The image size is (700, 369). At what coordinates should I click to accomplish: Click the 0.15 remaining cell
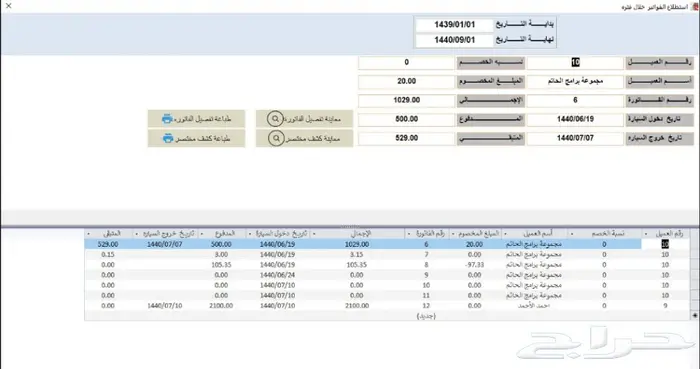click(x=108, y=255)
